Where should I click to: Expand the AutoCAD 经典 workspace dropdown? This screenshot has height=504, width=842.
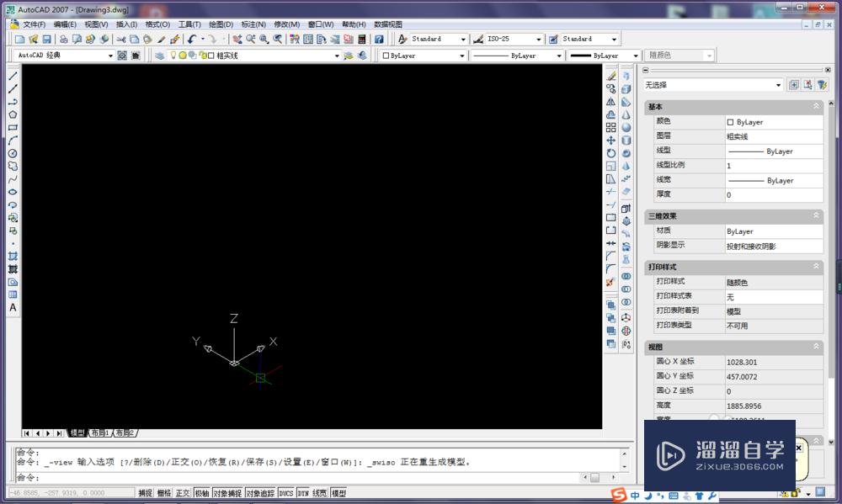(x=110, y=55)
